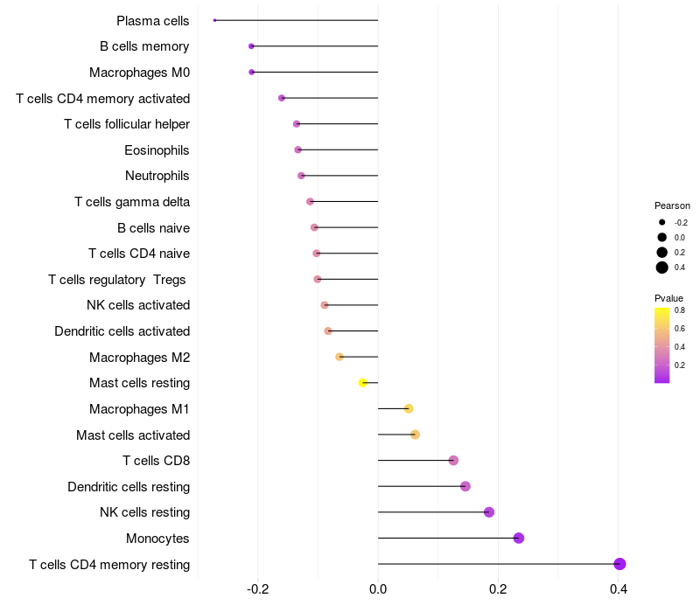Image resolution: width=700 pixels, height=612 pixels.
Task: Click the 0.4 x-axis tick label
Action: click(x=619, y=589)
